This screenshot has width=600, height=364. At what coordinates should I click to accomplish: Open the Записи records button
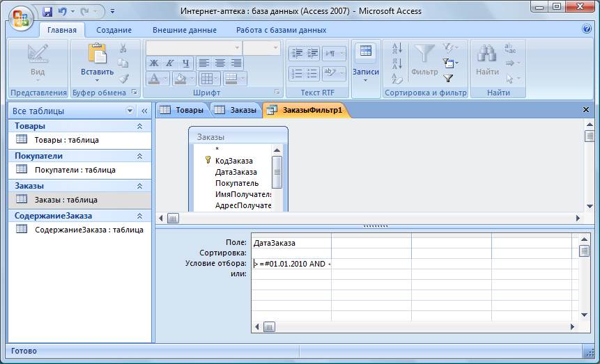365,63
